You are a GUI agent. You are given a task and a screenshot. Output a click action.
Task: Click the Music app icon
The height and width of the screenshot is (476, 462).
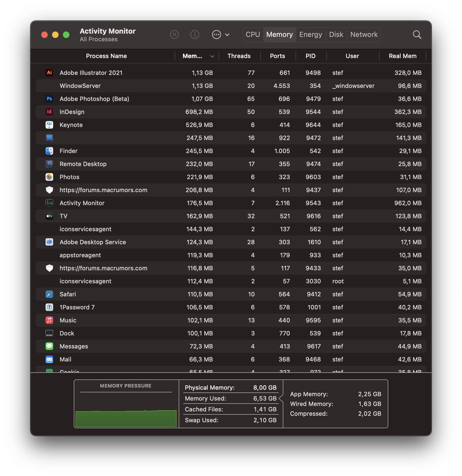click(x=49, y=320)
